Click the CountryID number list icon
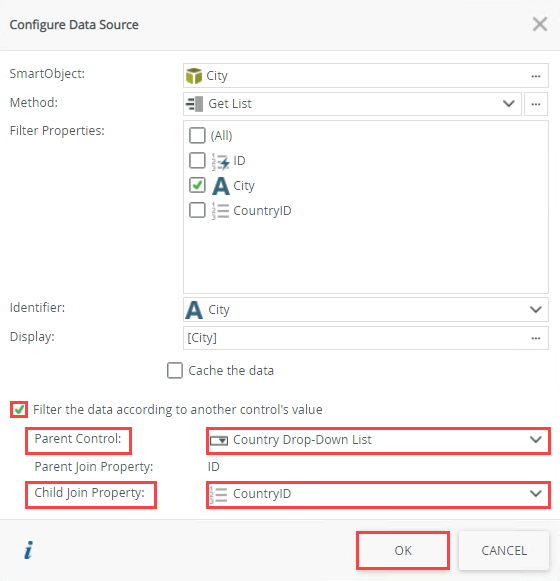 tap(221, 211)
